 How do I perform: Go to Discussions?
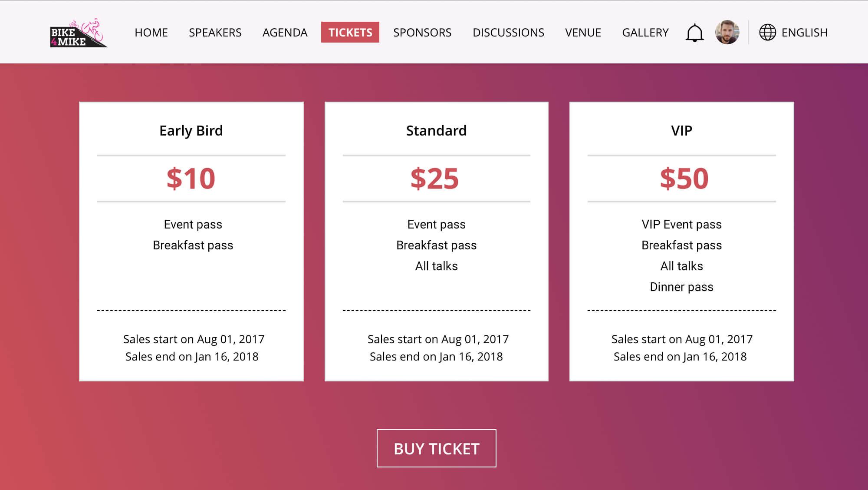click(x=508, y=32)
